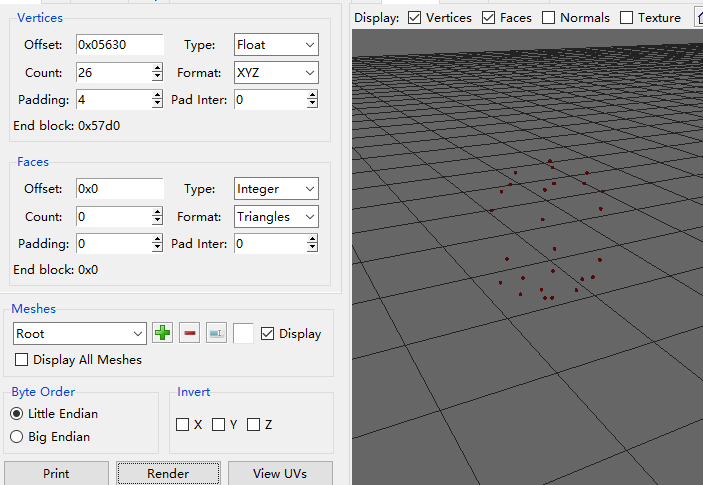Disable the Vertices display checkbox
The image size is (703, 485).
click(x=415, y=18)
